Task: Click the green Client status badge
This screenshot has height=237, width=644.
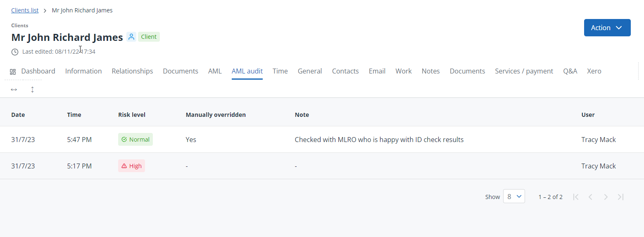Action: (x=149, y=37)
